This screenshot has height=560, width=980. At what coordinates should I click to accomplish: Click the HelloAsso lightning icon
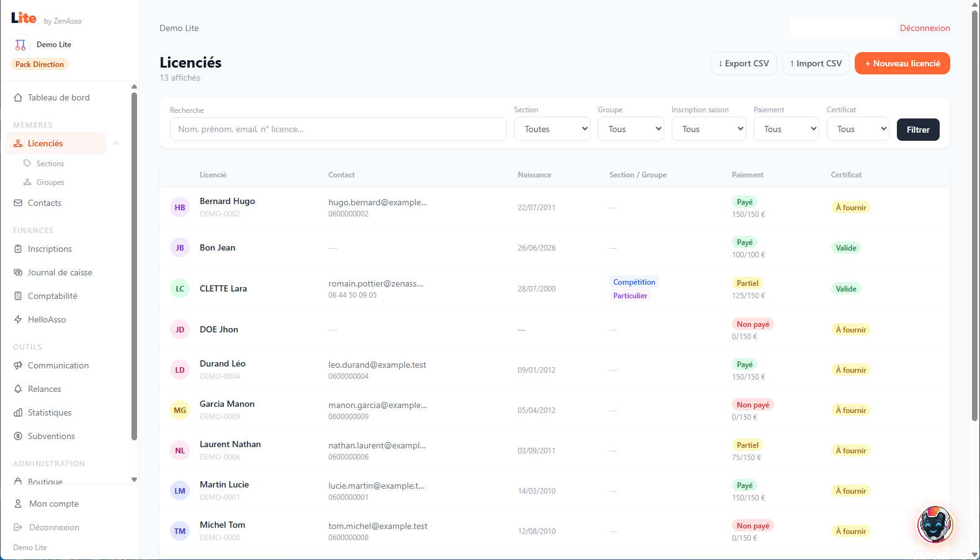pyautogui.click(x=18, y=319)
